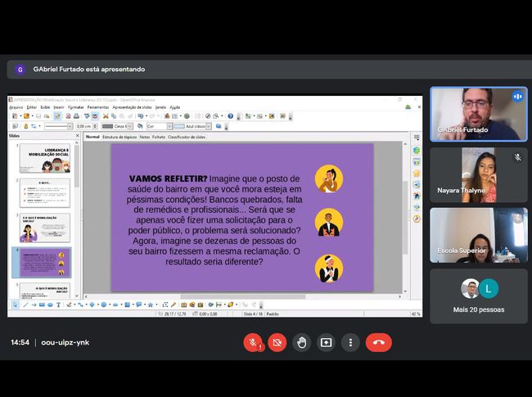Hang up the call
This screenshot has height=397, width=532.
click(378, 342)
